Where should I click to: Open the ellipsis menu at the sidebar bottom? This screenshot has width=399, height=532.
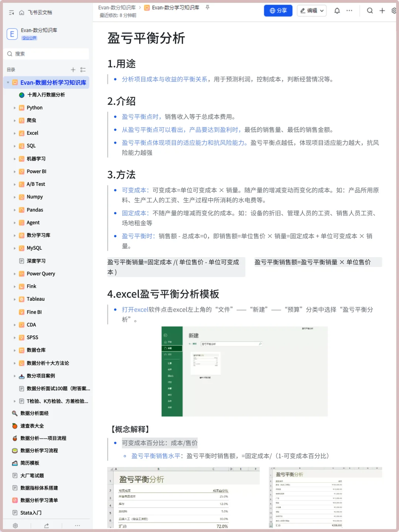(77, 525)
